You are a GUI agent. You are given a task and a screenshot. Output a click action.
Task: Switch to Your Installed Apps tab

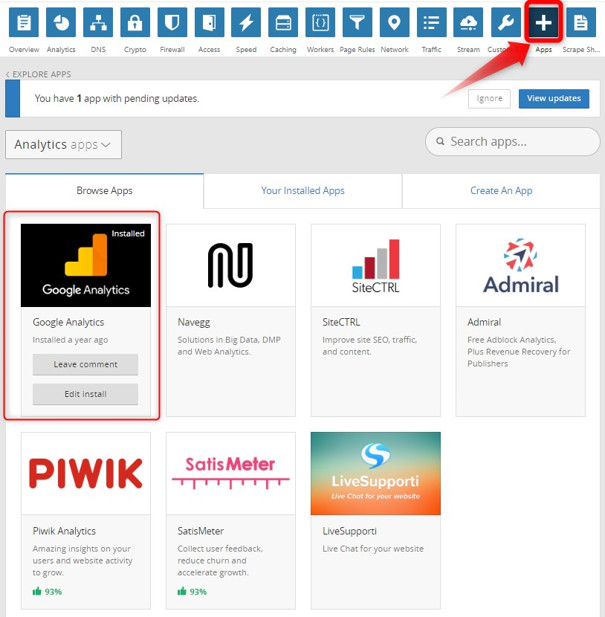[x=303, y=190]
